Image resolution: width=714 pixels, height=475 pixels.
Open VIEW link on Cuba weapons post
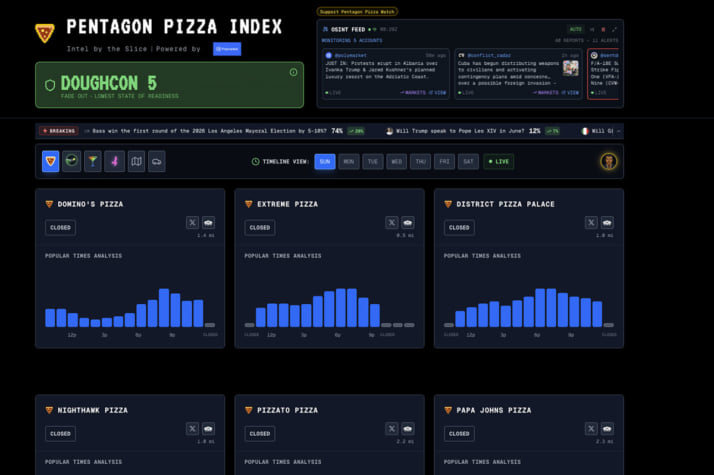tap(570, 92)
